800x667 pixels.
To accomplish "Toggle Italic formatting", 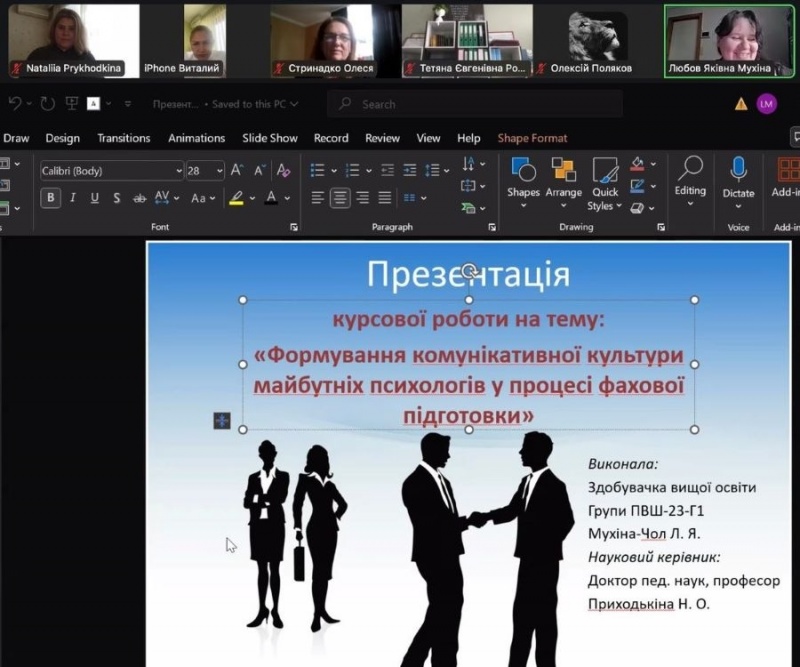I will 73,198.
